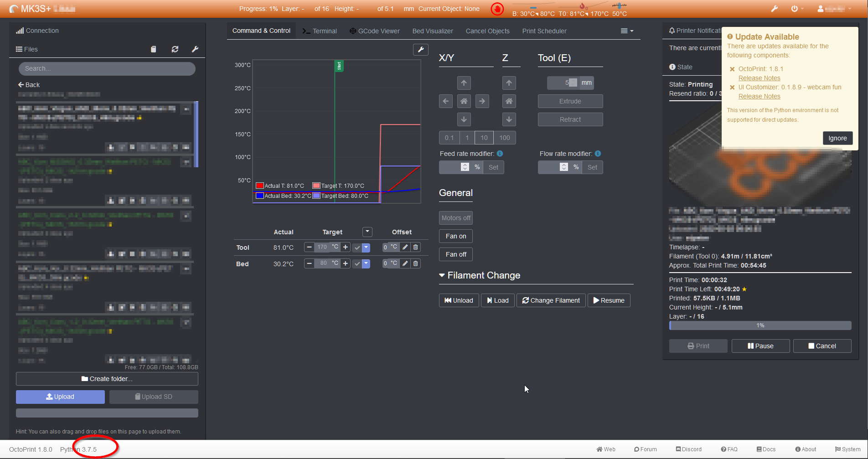Click the 1% print progress bar
868x459 pixels.
(x=760, y=325)
